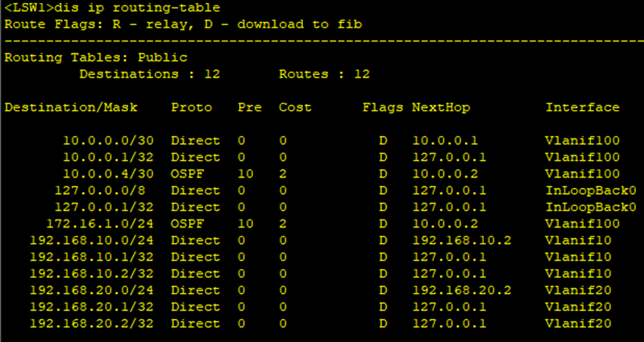Click the "Flags" column header
644x342 pixels.
point(383,108)
